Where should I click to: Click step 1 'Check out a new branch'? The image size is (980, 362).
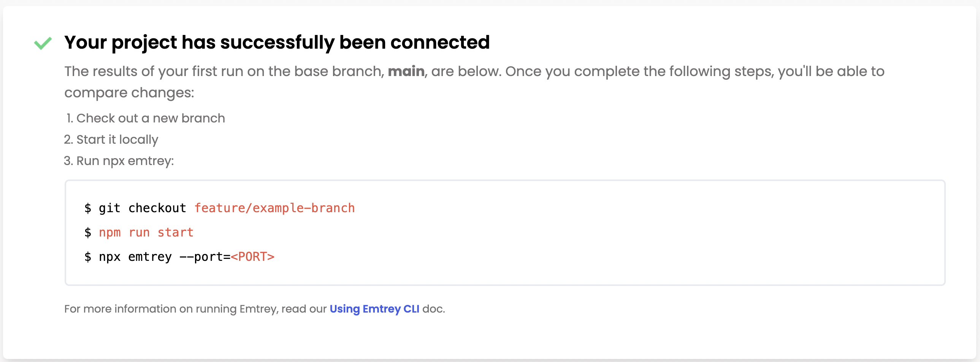coord(145,118)
